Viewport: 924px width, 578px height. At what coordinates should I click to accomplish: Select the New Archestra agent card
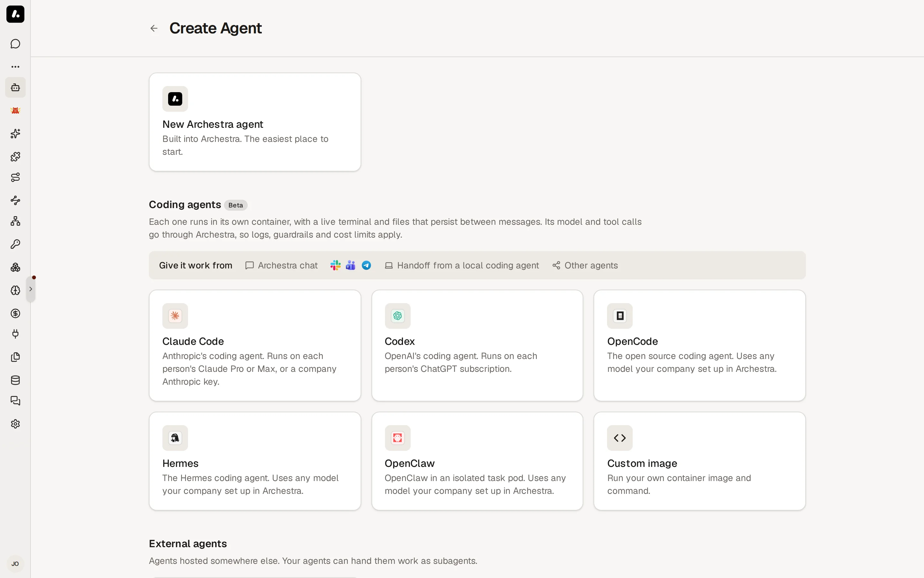[255, 122]
